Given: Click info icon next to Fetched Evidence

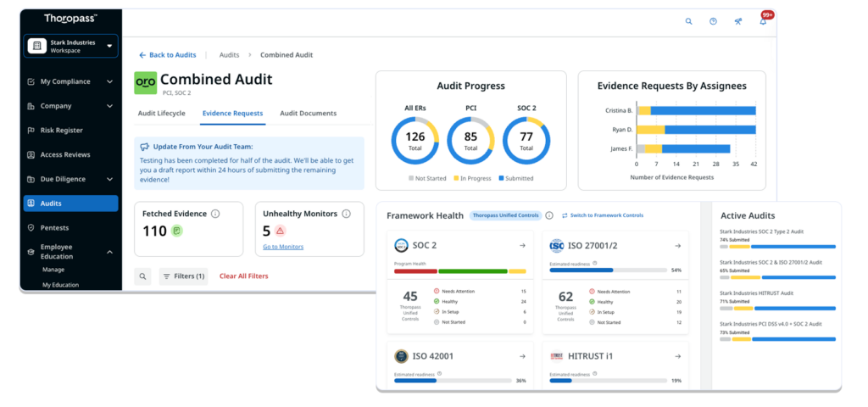Looking at the screenshot, I should coord(215,214).
